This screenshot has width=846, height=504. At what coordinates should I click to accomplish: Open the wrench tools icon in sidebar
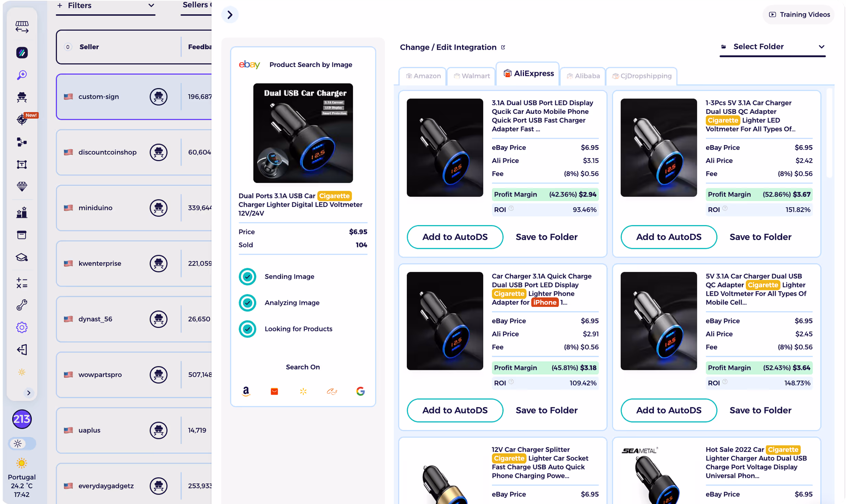click(x=22, y=305)
